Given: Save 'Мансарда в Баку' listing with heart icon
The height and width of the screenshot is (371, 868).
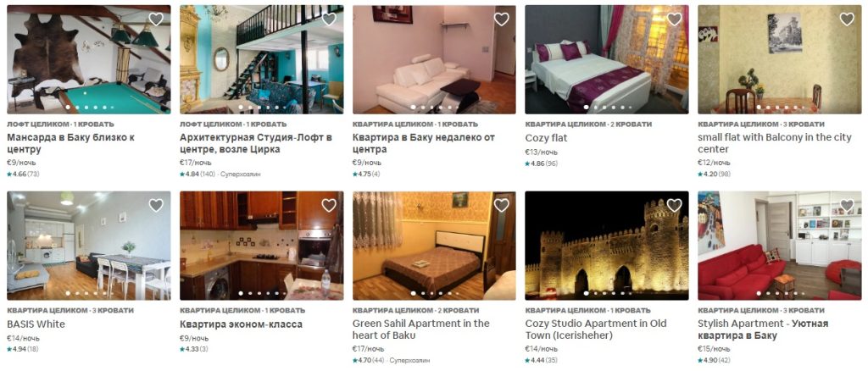Looking at the screenshot, I should pyautogui.click(x=156, y=19).
